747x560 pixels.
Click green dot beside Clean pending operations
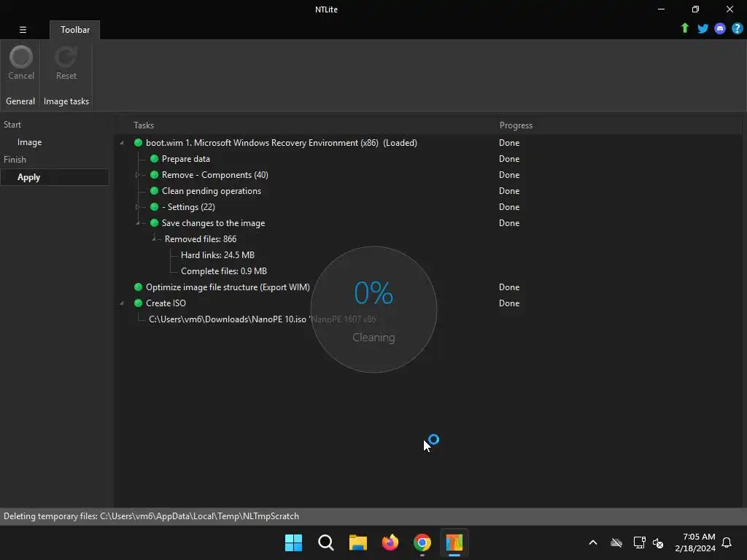coord(154,190)
